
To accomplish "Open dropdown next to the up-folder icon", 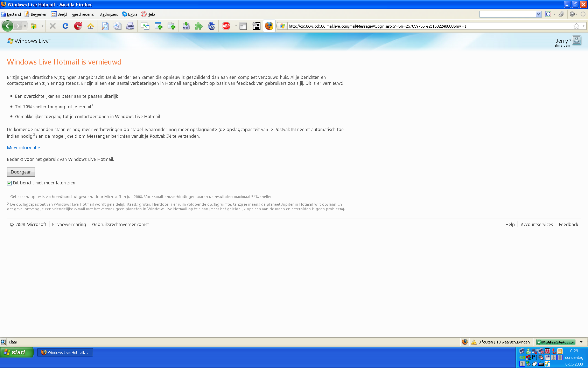I will click(42, 26).
